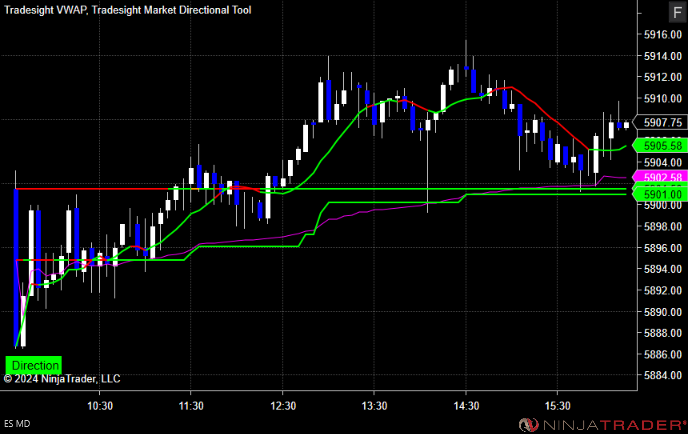Select the green 5901.00 price marker
The image size is (688, 434).
click(x=660, y=194)
